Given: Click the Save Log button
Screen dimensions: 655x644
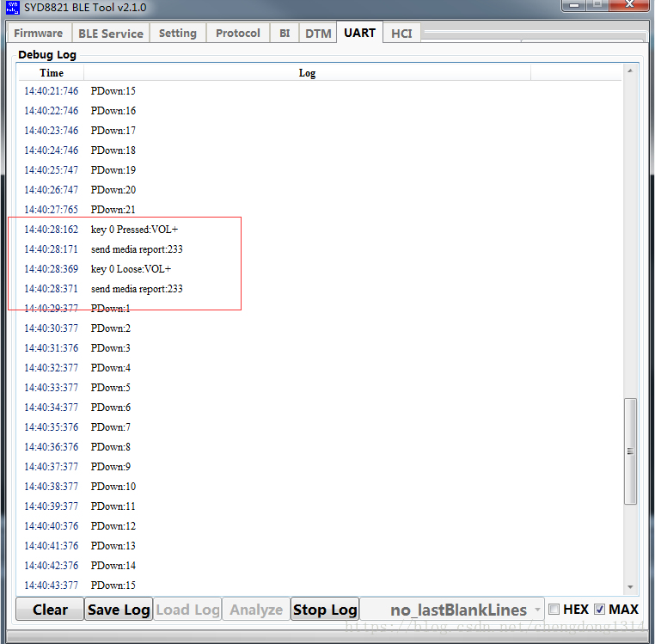Looking at the screenshot, I should (119, 610).
